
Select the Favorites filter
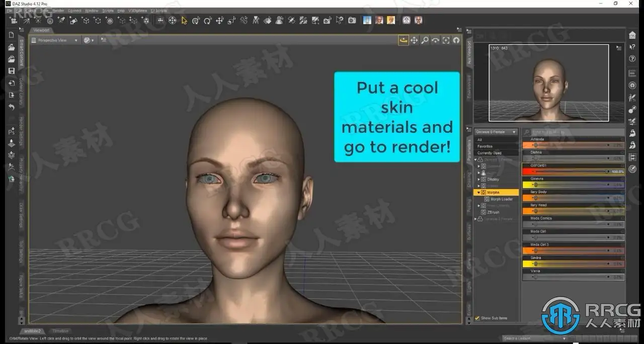point(485,146)
